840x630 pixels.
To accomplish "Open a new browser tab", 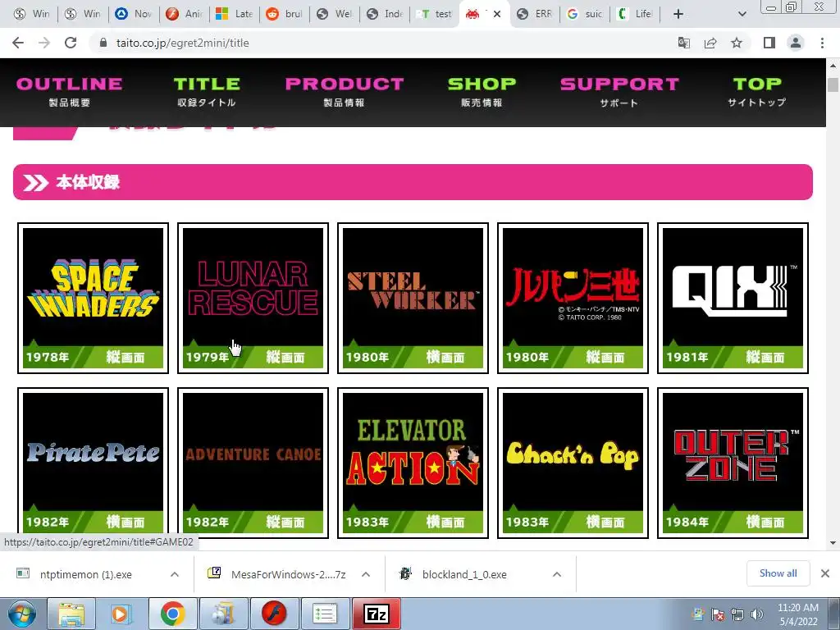I will click(x=678, y=14).
